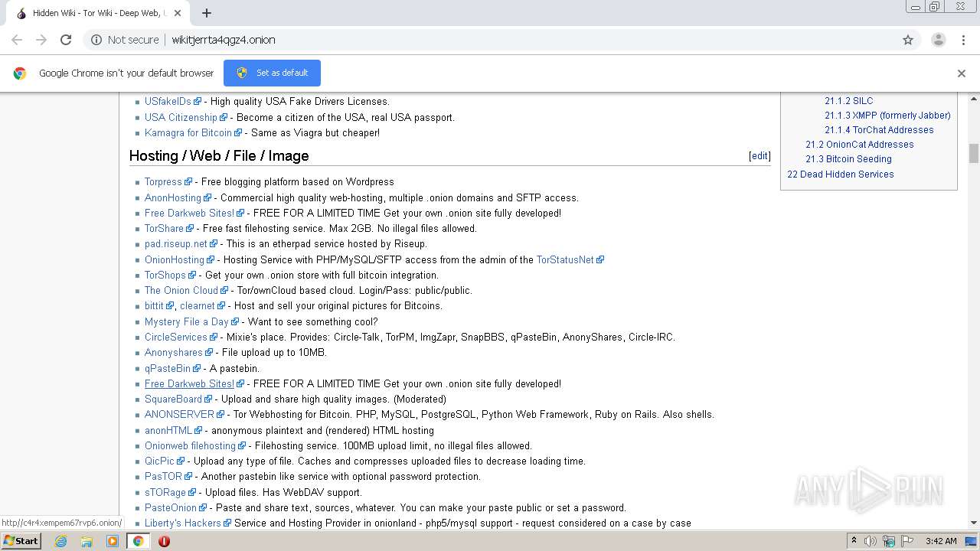980x551 pixels.
Task: Close the Hidden Wiki tab
Action: 178,13
